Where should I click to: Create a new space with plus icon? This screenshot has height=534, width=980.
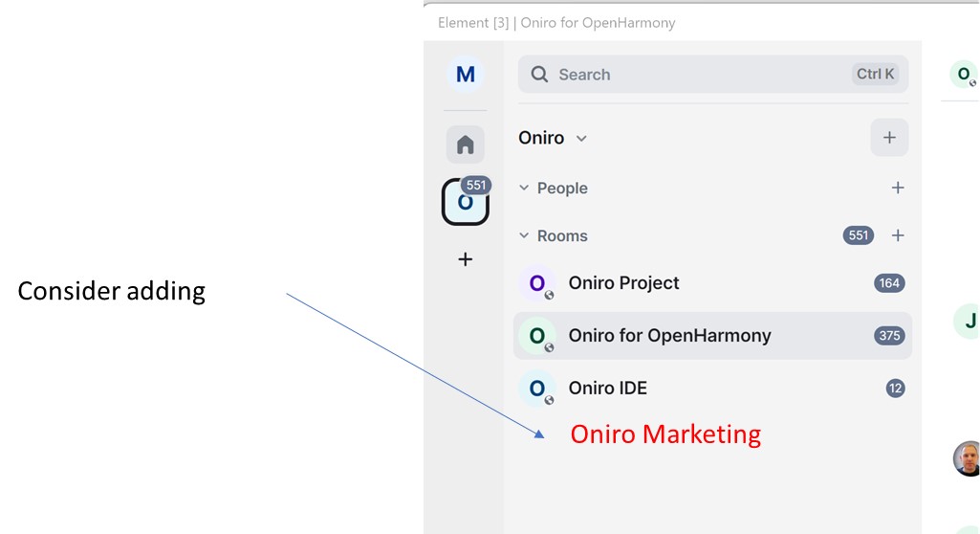coord(465,259)
